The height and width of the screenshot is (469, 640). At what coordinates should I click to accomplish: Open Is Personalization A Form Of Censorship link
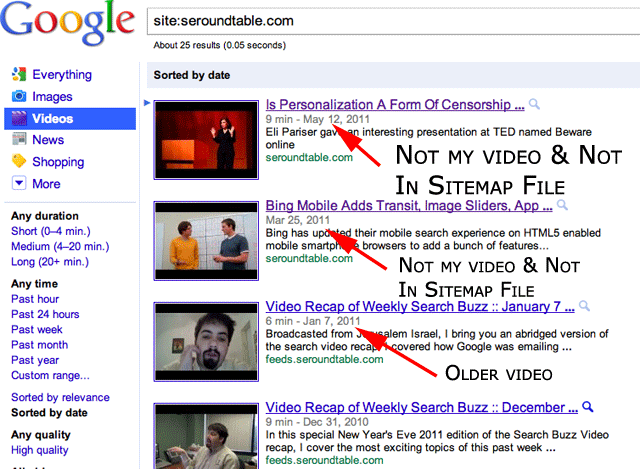pyautogui.click(x=395, y=105)
